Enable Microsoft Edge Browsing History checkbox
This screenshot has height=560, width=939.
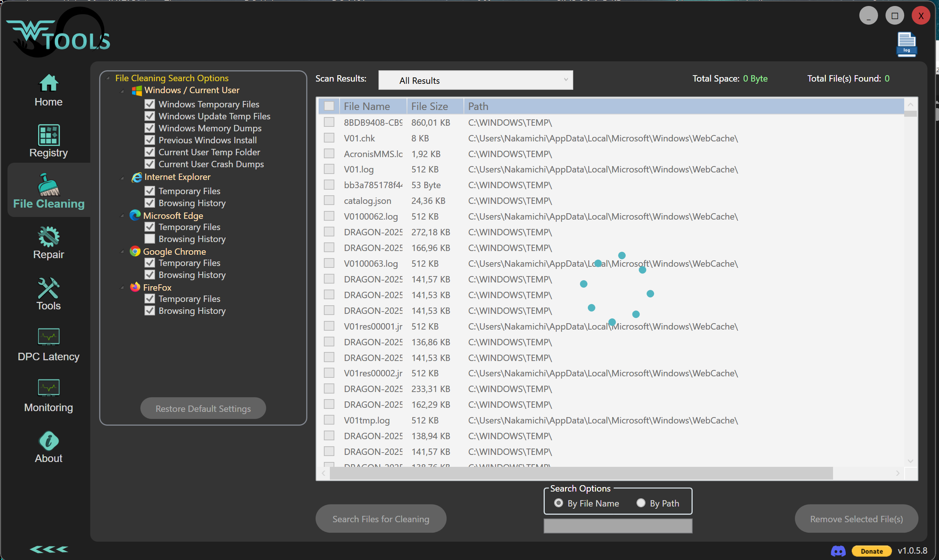pyautogui.click(x=150, y=239)
